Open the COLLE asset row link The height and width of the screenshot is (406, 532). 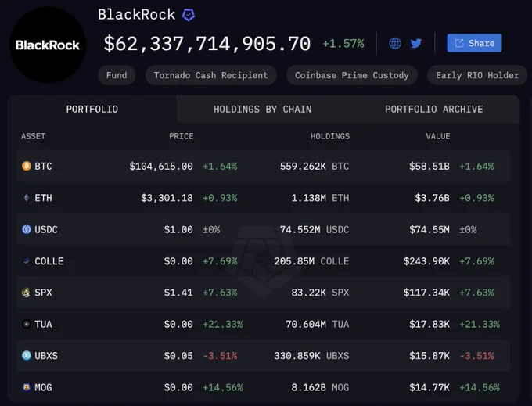pos(264,260)
